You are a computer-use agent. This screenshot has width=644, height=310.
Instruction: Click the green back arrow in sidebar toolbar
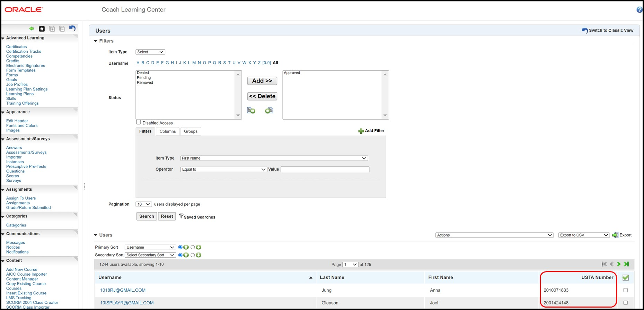coord(32,29)
